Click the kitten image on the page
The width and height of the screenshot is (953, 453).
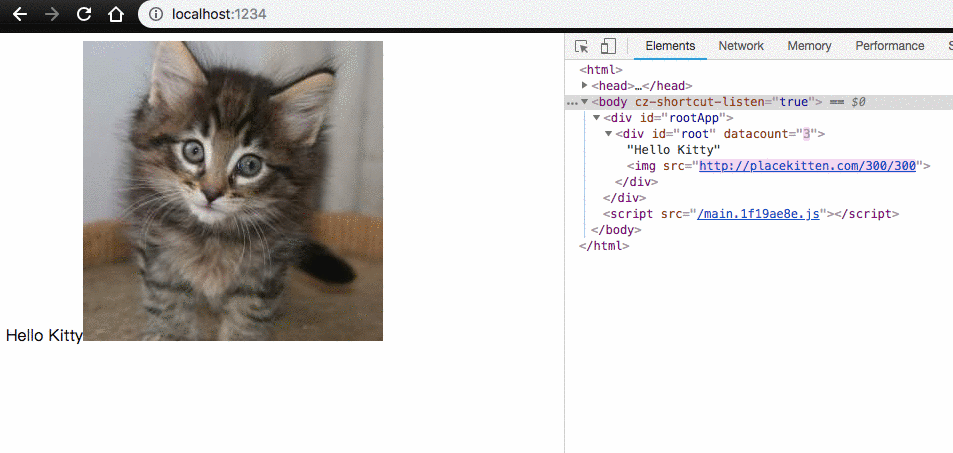[233, 191]
